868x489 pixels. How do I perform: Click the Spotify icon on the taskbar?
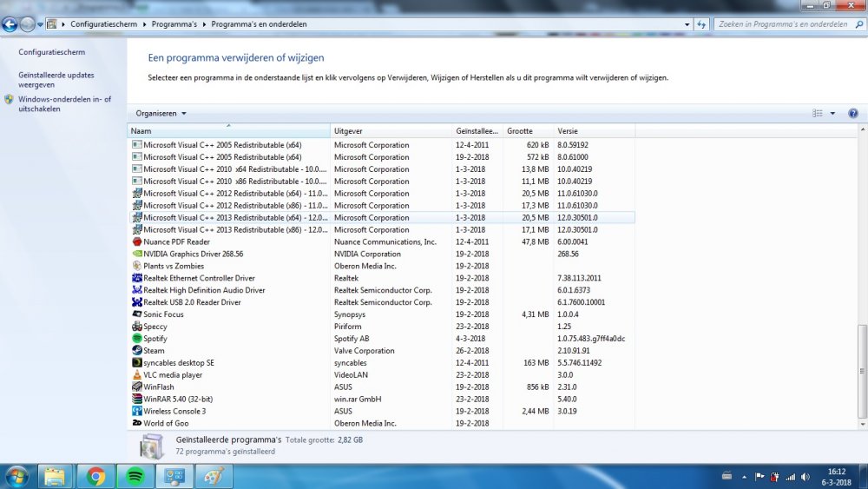tap(135, 476)
